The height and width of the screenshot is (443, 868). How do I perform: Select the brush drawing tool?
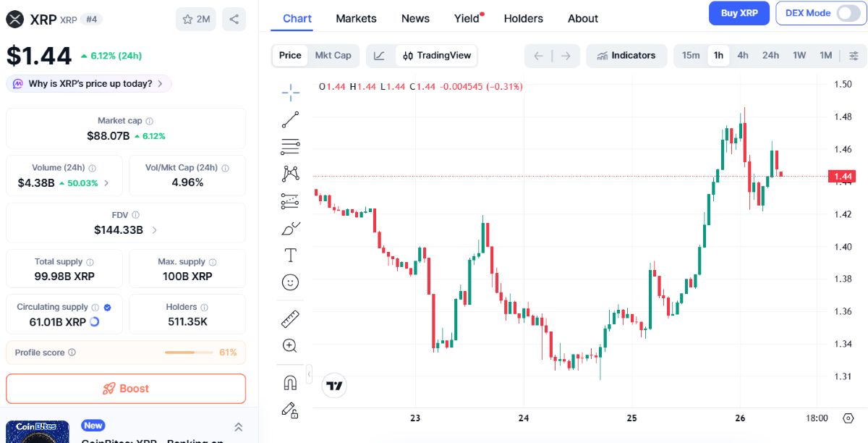coord(290,228)
